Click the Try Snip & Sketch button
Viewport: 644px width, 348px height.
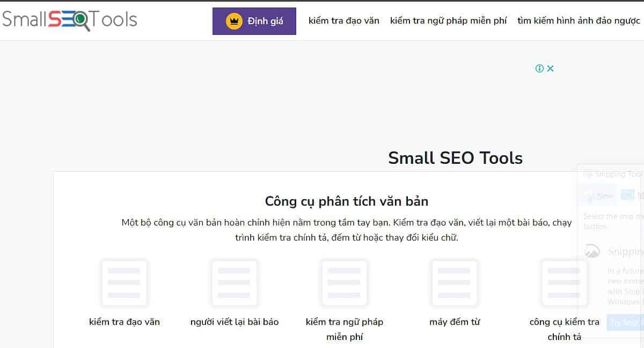(625, 322)
